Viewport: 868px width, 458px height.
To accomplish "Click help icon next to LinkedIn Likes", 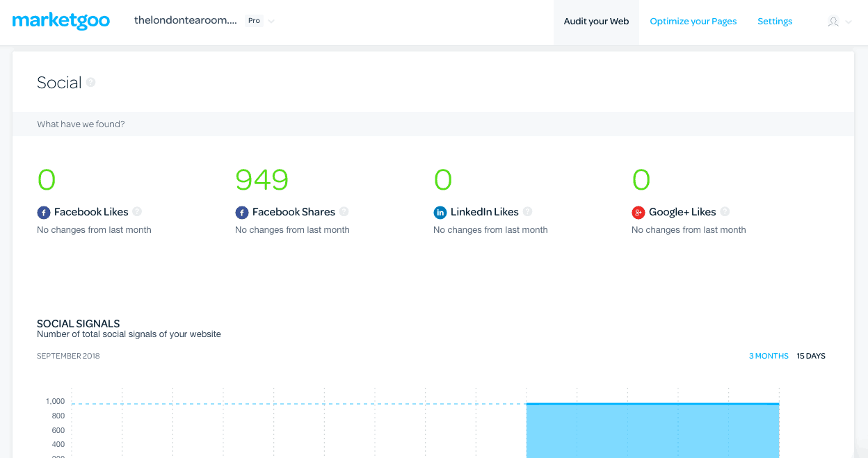I will coord(527,212).
